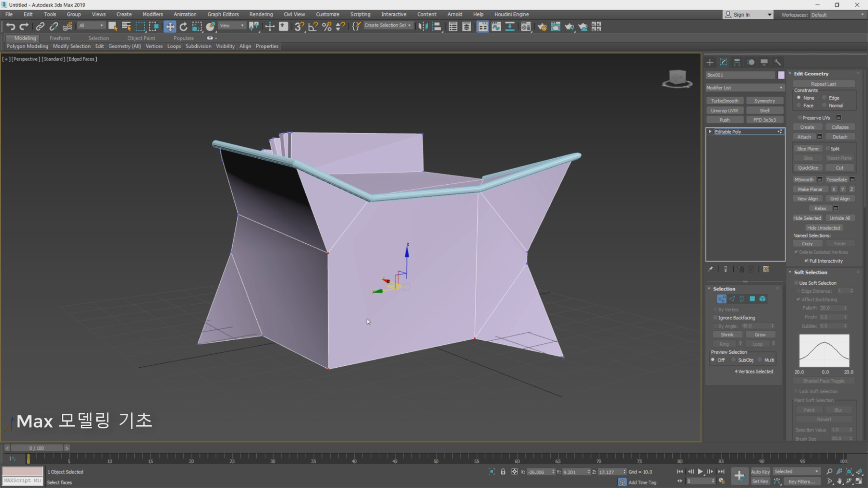This screenshot has width=868, height=488.
Task: Select the Edge constraint radio button
Action: (824, 98)
